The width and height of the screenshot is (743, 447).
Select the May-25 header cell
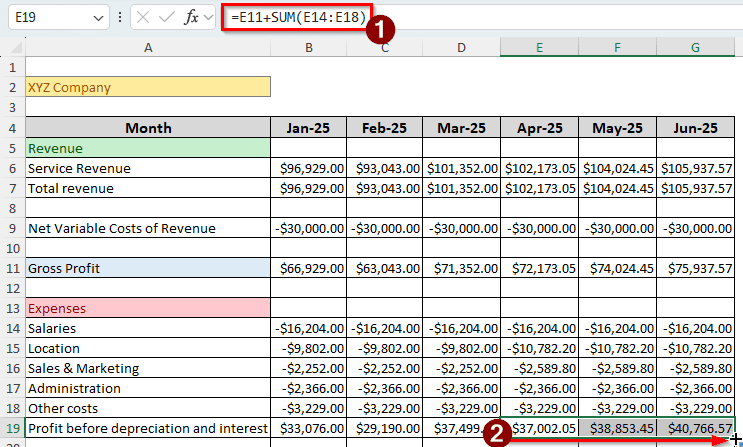617,128
